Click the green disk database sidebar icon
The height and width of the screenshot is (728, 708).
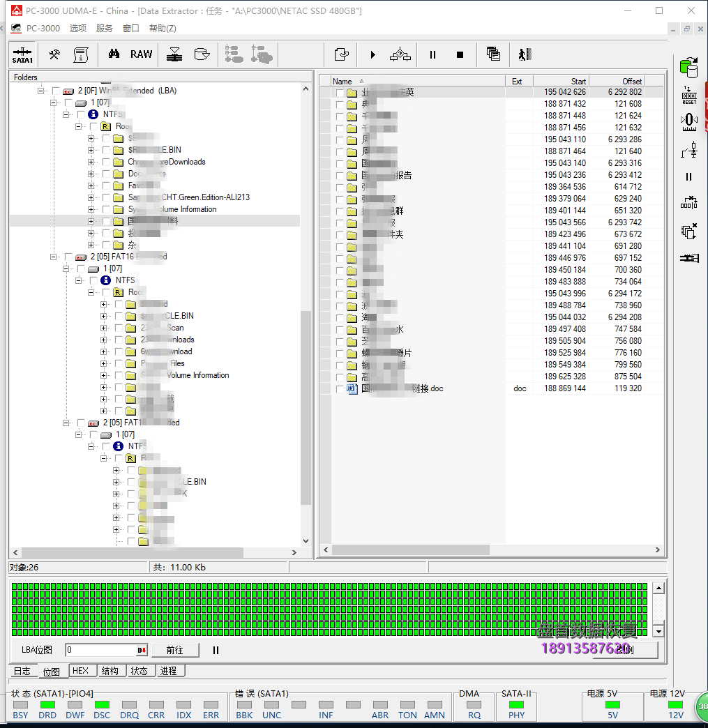click(689, 68)
